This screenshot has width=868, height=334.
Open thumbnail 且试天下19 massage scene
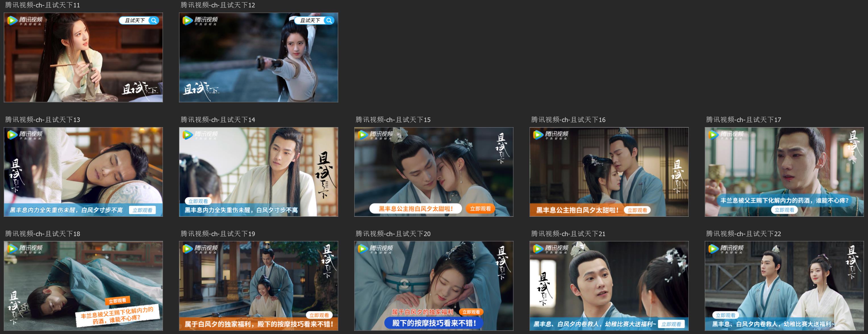pos(258,286)
